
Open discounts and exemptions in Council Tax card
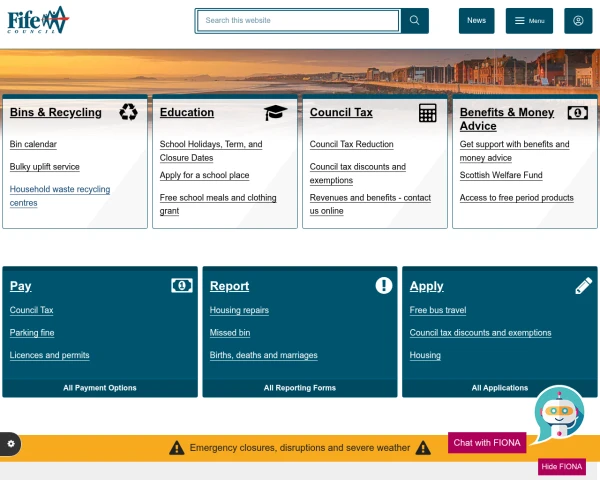tap(358, 173)
